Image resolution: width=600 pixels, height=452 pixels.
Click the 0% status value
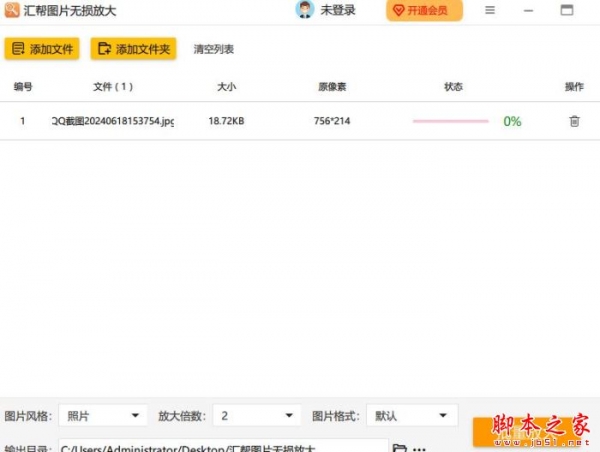(x=512, y=121)
